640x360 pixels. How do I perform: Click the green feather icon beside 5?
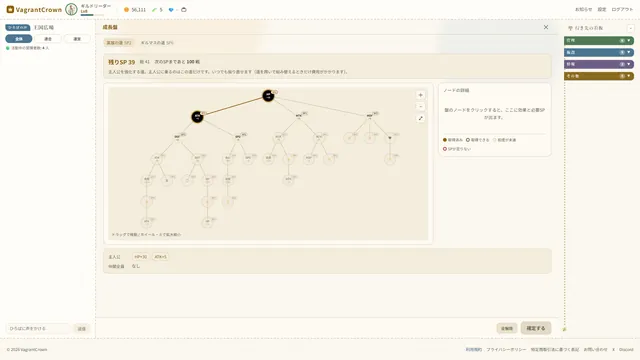click(154, 9)
